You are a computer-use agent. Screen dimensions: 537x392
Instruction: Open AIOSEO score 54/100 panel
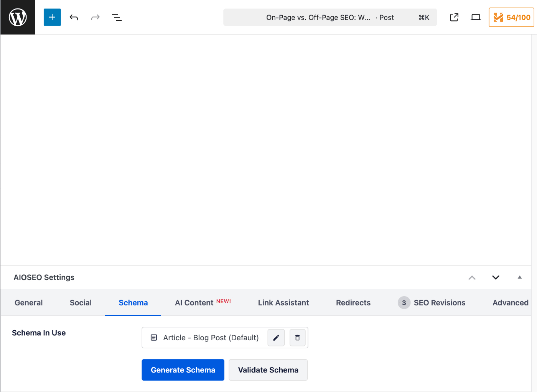coord(511,17)
